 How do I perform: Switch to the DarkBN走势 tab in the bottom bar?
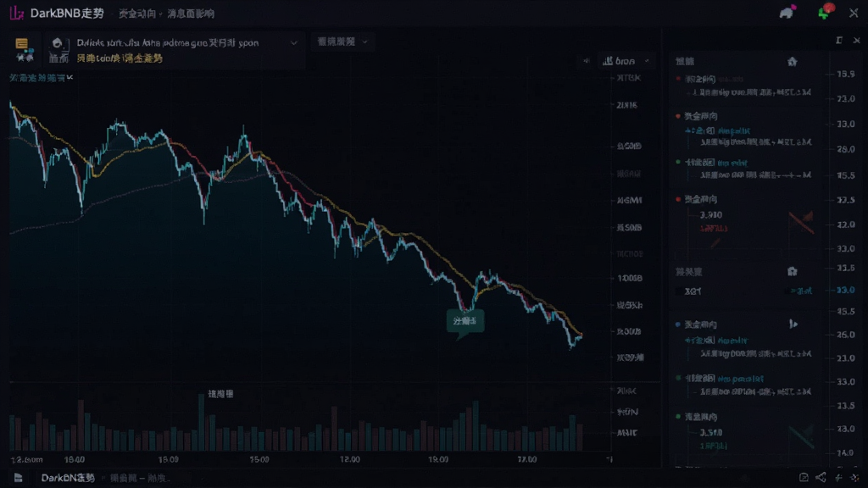[68, 478]
